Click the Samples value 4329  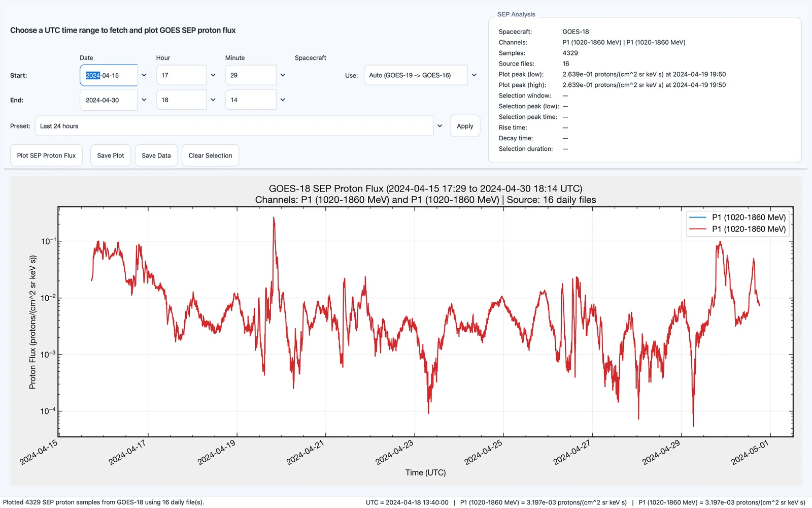coord(570,53)
